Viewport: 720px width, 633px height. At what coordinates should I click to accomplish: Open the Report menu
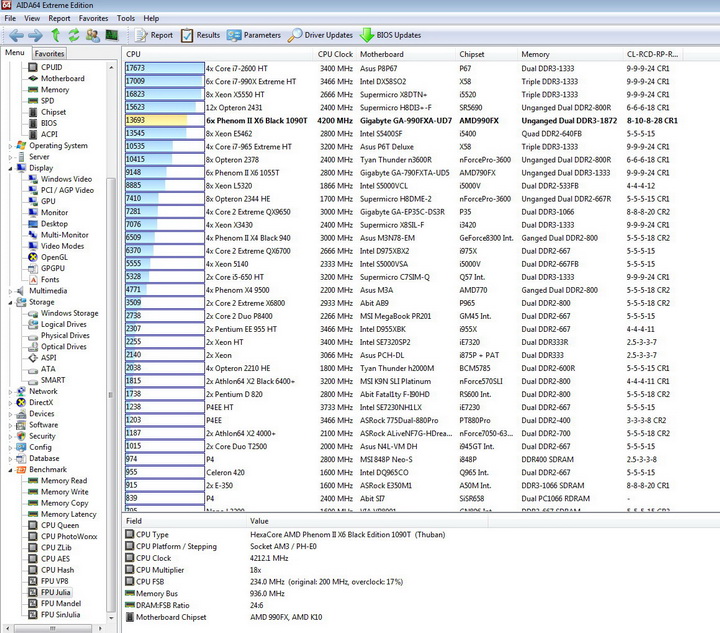[x=59, y=18]
